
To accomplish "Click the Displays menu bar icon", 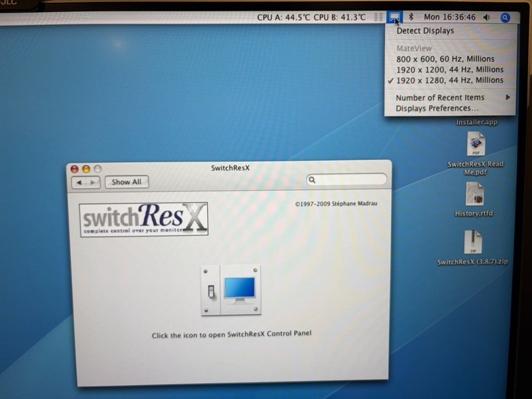I will [x=394, y=17].
